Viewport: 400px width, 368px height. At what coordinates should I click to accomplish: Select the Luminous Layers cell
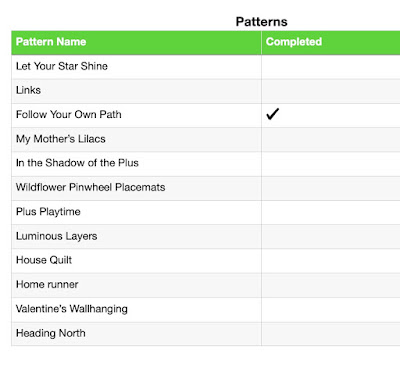point(136,237)
